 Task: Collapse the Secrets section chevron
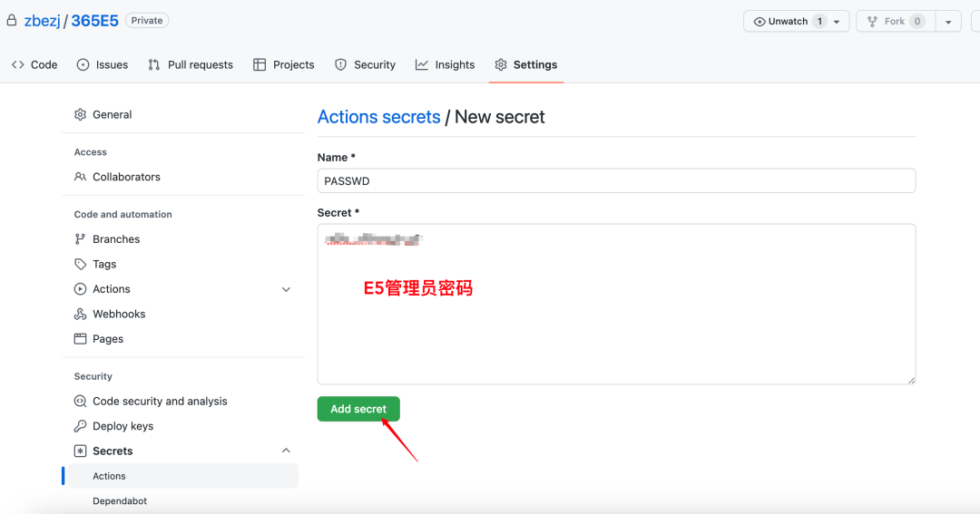coord(286,451)
